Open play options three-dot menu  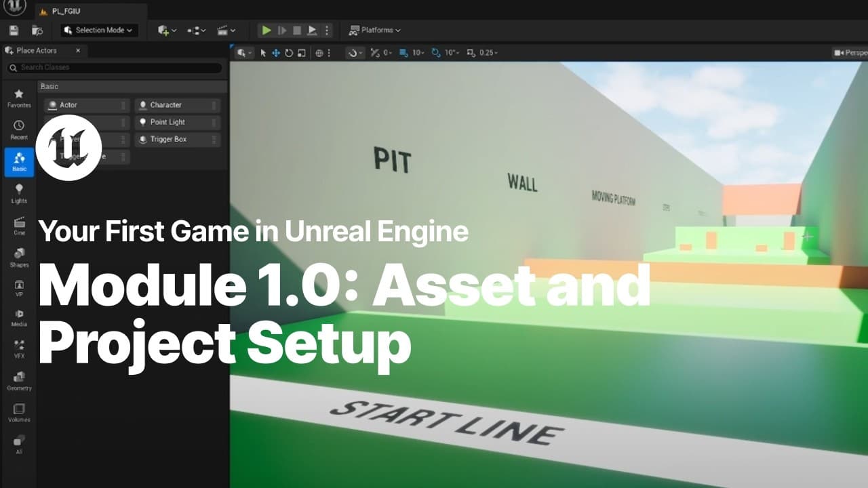coord(327,30)
